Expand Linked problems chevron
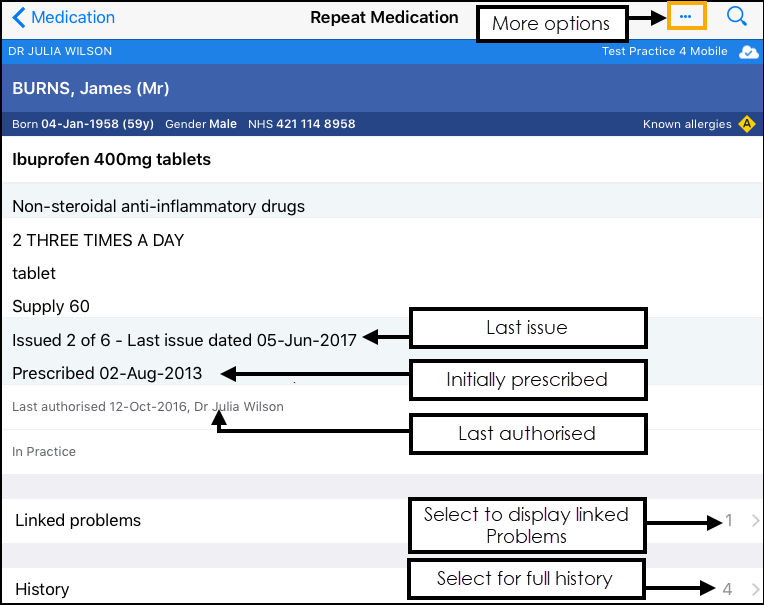764x605 pixels. (x=755, y=521)
